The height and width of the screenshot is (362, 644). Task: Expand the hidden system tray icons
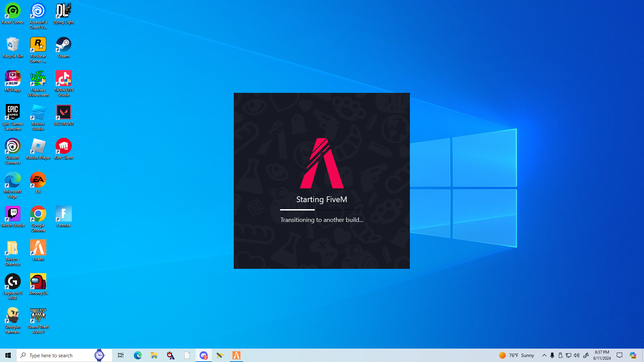544,355
